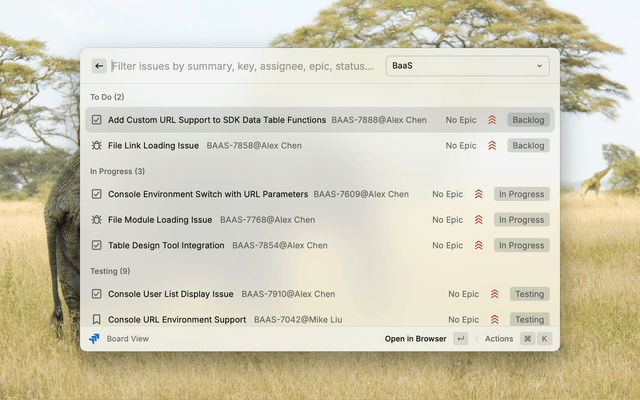The width and height of the screenshot is (640, 400).
Task: Open the BaaS project dropdown
Action: click(x=467, y=66)
